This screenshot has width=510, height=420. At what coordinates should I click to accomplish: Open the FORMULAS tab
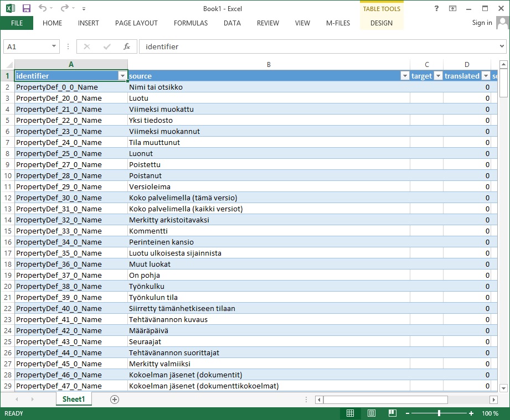(x=190, y=23)
